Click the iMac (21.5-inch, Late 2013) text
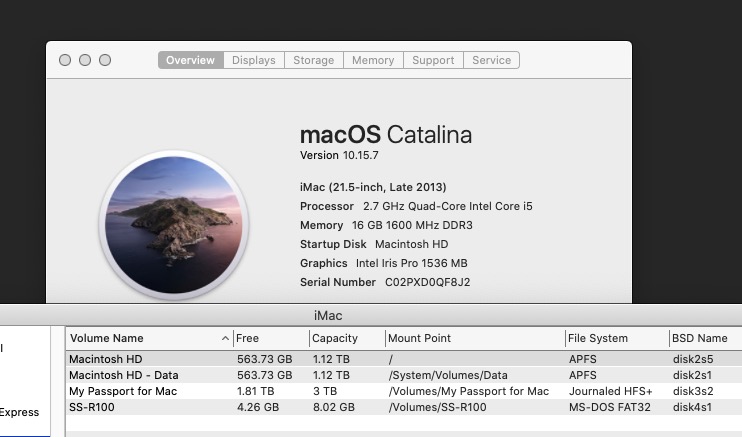742x437 pixels. tap(373, 187)
